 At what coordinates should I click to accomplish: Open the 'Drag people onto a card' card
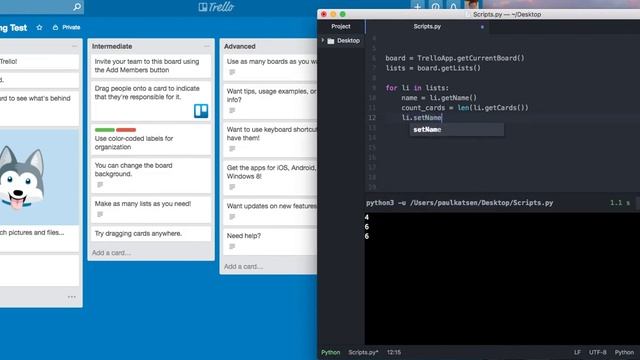151,101
